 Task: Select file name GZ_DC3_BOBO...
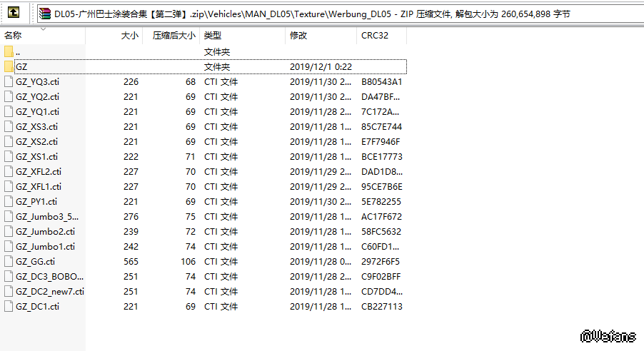(x=49, y=277)
